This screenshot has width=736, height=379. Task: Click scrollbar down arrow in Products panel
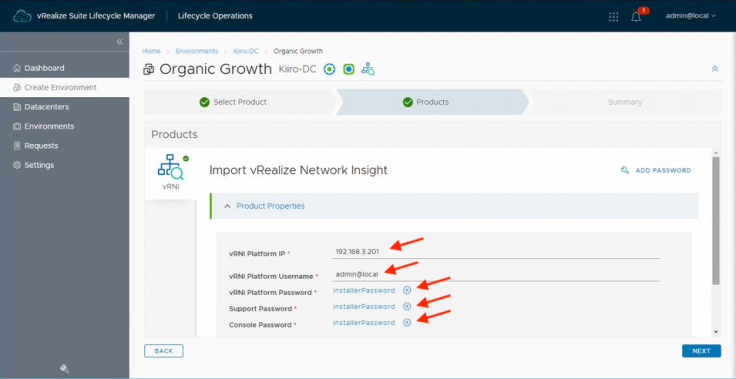click(716, 332)
